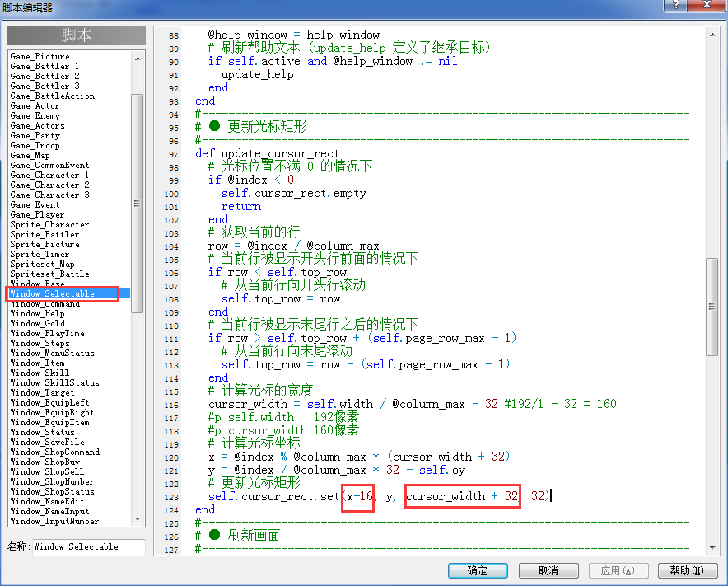Select Window_PlayTime script
This screenshot has width=728, height=586.
pyautogui.click(x=48, y=334)
